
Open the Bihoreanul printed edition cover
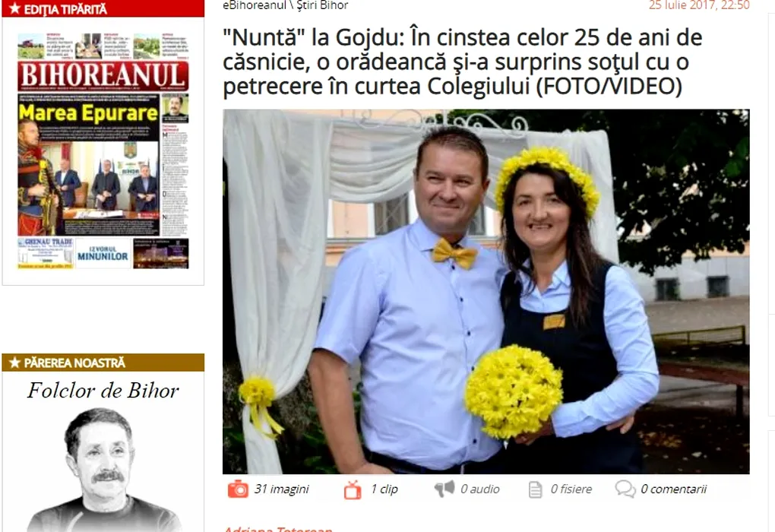coord(103,150)
